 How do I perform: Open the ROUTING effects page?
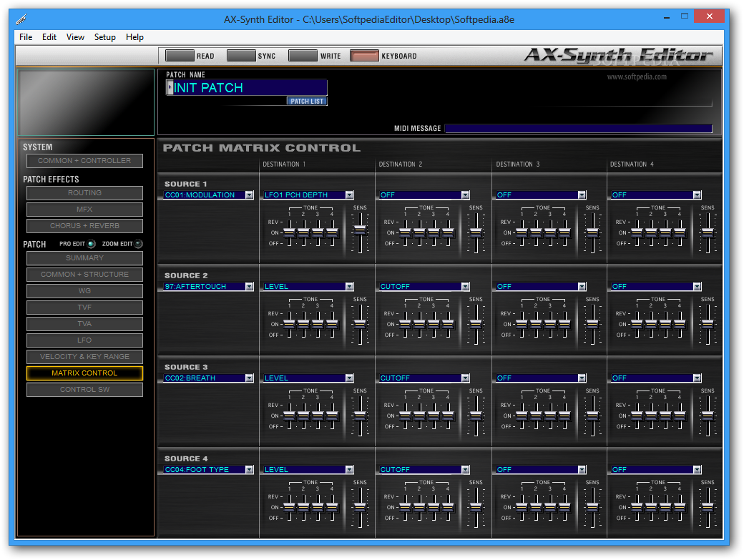[84, 193]
